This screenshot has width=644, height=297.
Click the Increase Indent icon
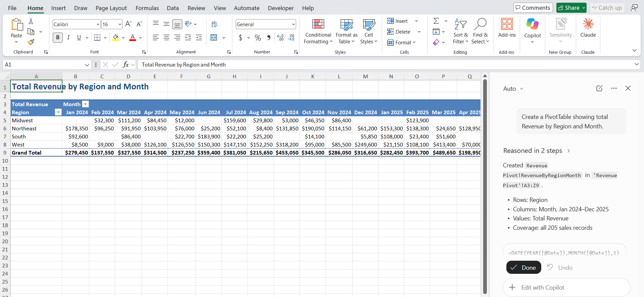199,38
